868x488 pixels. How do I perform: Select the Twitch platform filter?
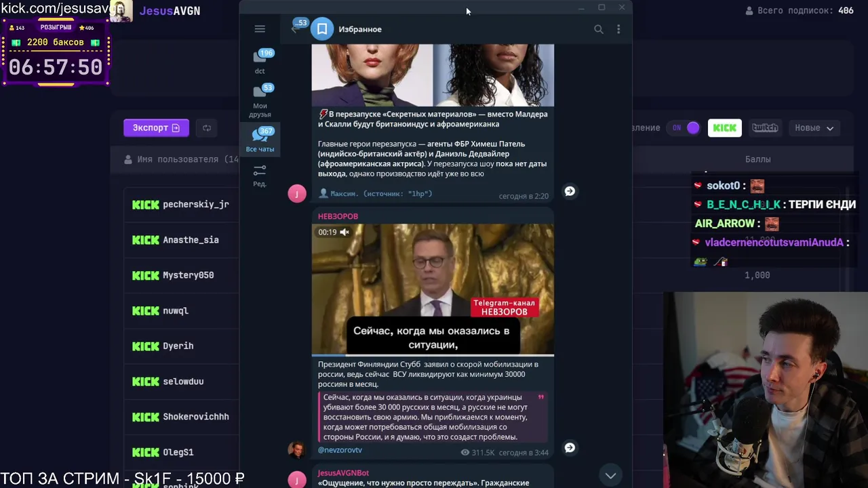tap(765, 127)
